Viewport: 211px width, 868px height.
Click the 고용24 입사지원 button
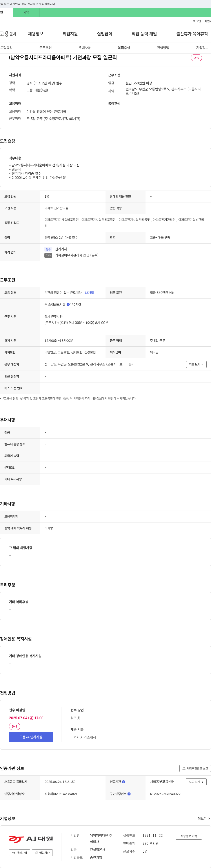pos(31,737)
